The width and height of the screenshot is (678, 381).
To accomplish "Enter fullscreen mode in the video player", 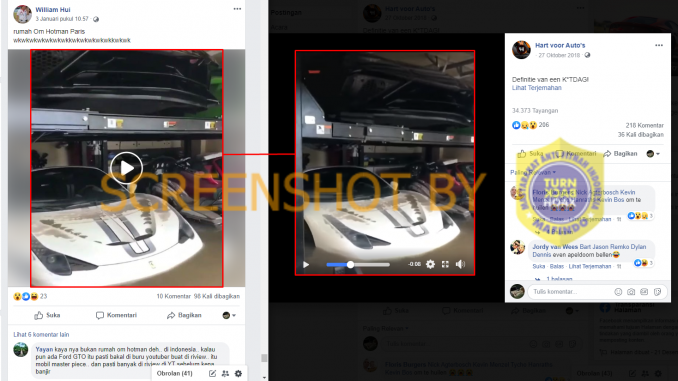I will point(445,264).
